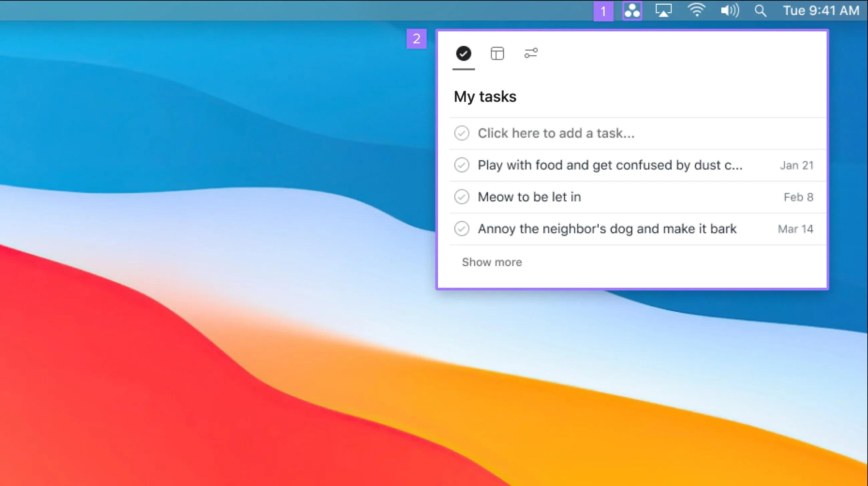Open the filter settings icon in the widget
The height and width of the screenshot is (486, 868).
coord(530,53)
